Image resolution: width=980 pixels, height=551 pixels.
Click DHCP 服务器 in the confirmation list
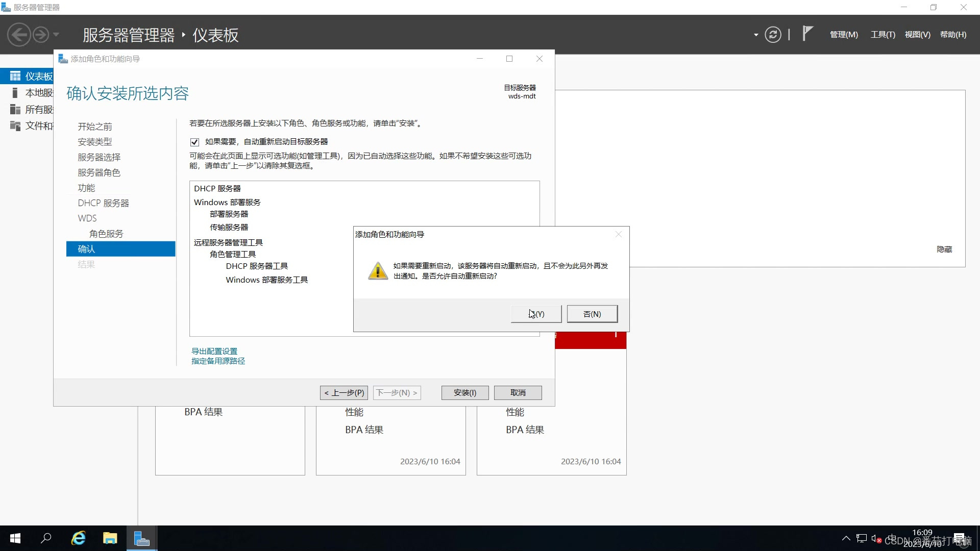pos(217,188)
